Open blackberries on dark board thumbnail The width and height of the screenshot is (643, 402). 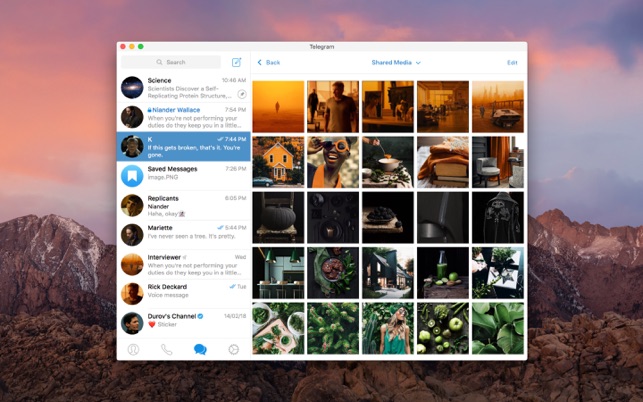pos(388,217)
